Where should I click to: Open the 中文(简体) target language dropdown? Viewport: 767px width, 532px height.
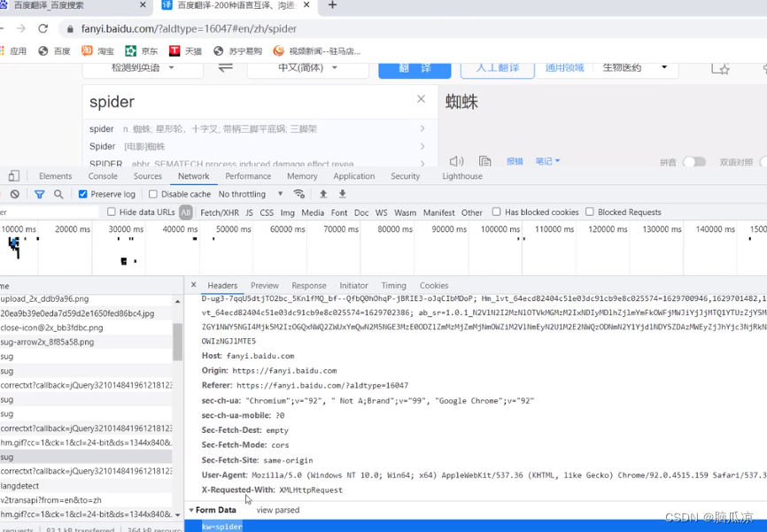pos(307,67)
